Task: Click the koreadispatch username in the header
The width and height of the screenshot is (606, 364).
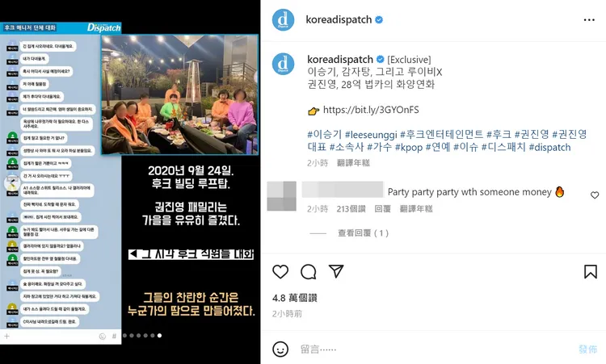Action: (339, 19)
